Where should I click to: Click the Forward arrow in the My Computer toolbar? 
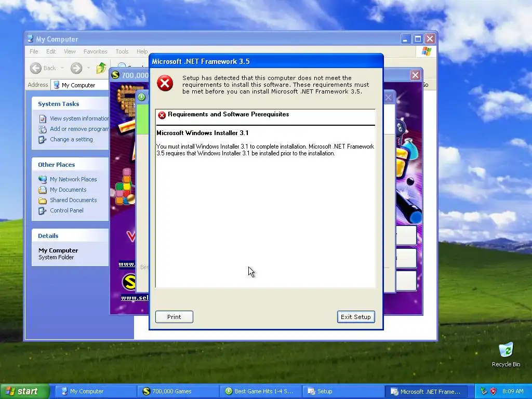point(76,68)
